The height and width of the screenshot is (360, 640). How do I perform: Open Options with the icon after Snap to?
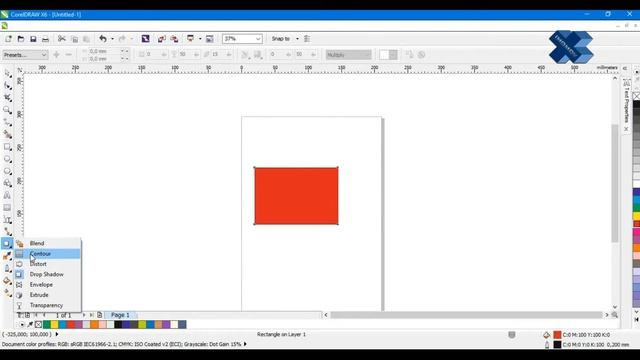pos(307,39)
